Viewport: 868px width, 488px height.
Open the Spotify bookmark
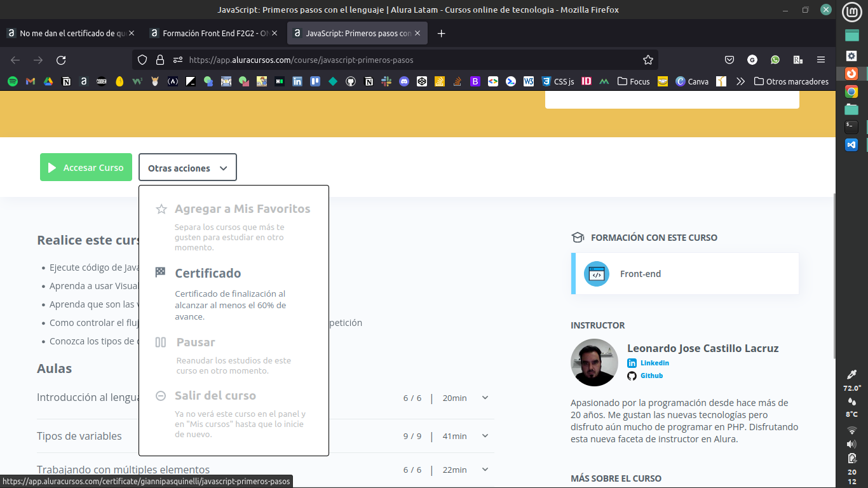[x=12, y=81]
